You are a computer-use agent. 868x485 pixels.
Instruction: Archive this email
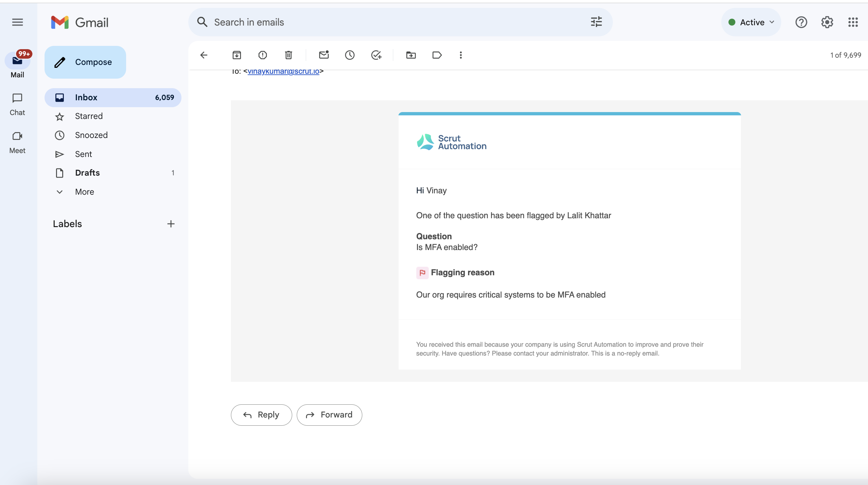click(x=236, y=55)
